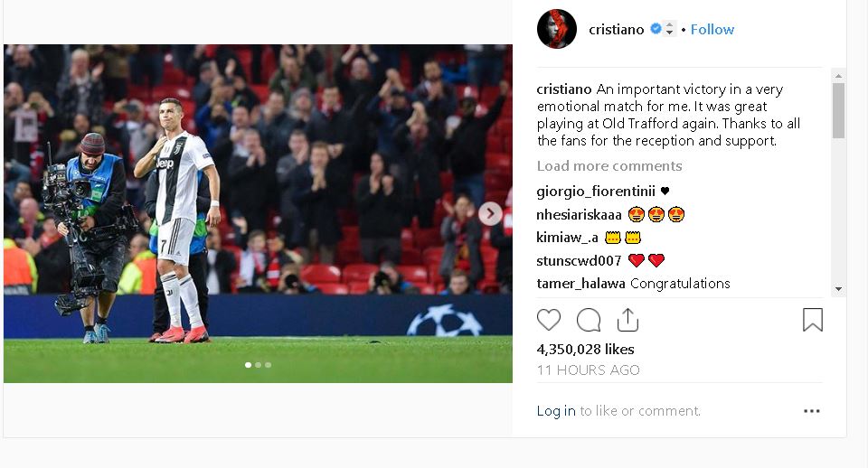Go to the next photo with the arrow
This screenshot has height=468, width=868.
490,213
